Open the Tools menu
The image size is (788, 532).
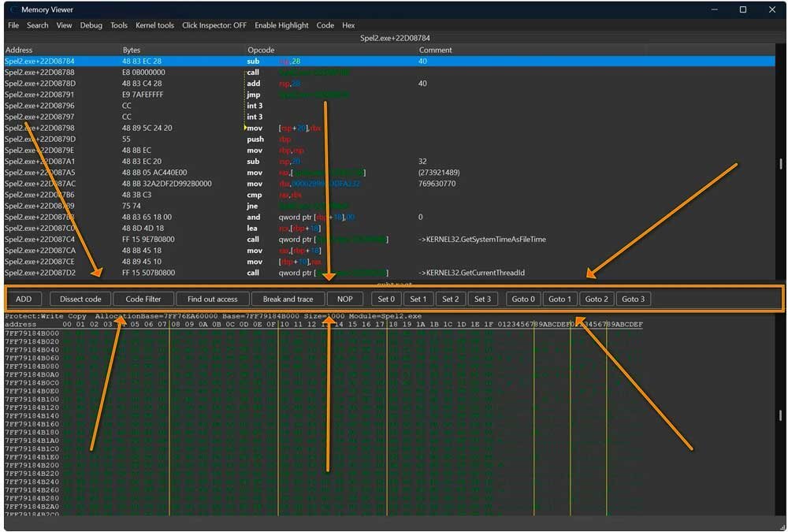119,25
